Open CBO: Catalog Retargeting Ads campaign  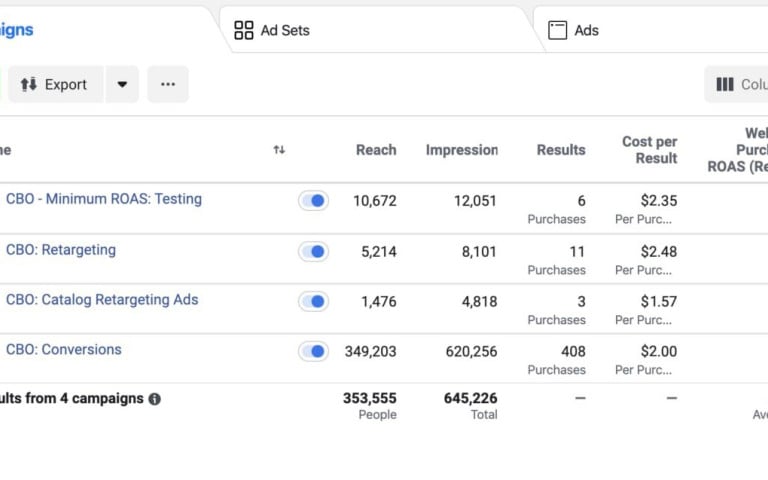tap(102, 300)
